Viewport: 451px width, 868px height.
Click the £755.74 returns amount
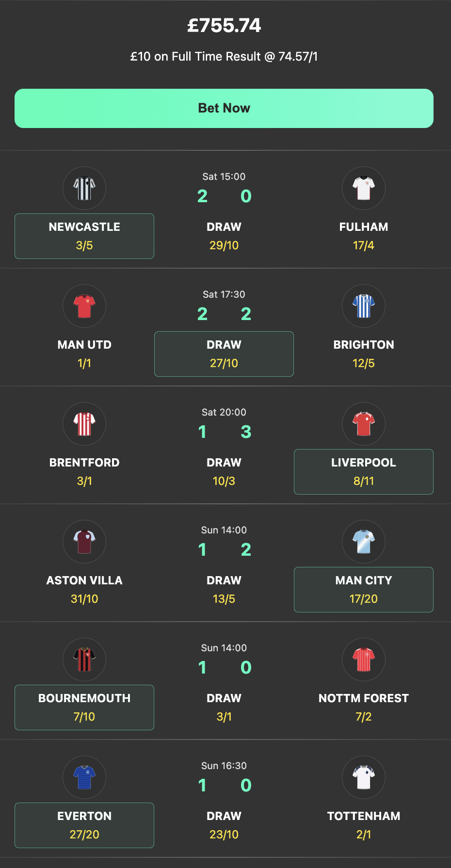pyautogui.click(x=224, y=26)
